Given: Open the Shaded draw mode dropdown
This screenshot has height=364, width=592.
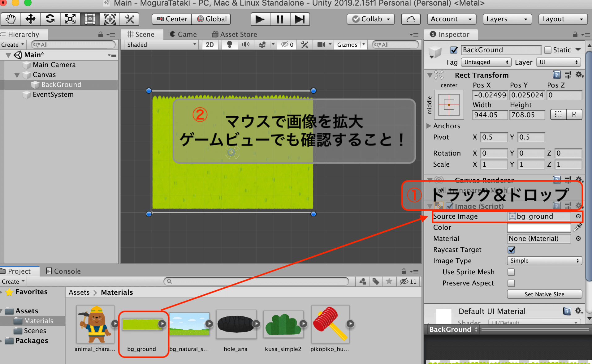Looking at the screenshot, I should pyautogui.click(x=161, y=45).
